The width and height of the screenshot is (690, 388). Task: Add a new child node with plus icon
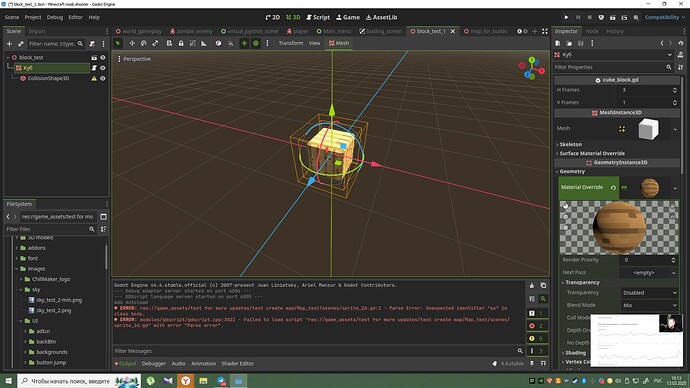[x=9, y=44]
